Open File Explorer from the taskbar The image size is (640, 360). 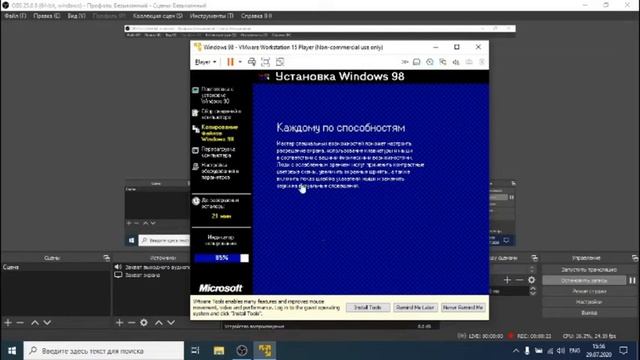(x=219, y=351)
